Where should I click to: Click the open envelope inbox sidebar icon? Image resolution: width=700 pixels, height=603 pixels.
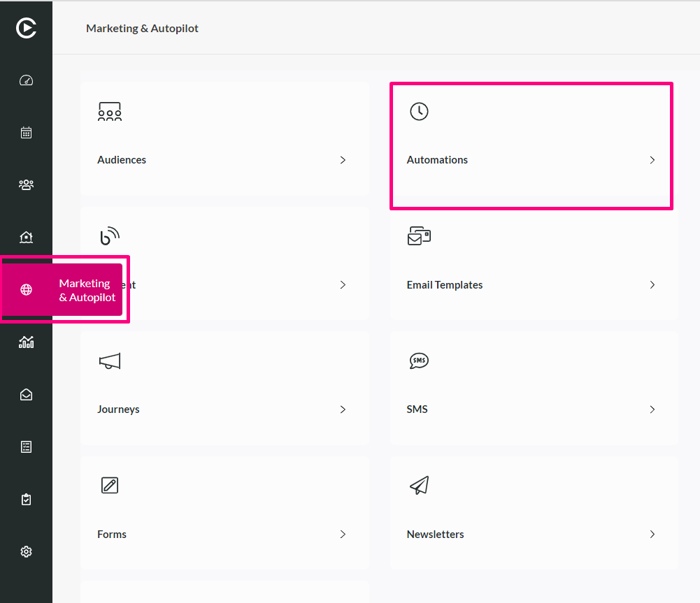tap(26, 395)
